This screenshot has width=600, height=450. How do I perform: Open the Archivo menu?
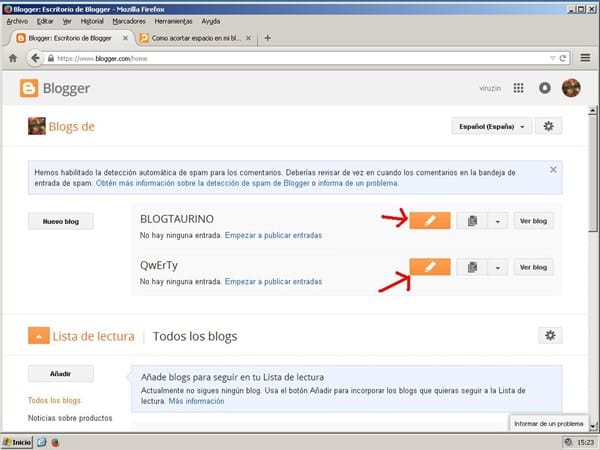click(x=17, y=21)
